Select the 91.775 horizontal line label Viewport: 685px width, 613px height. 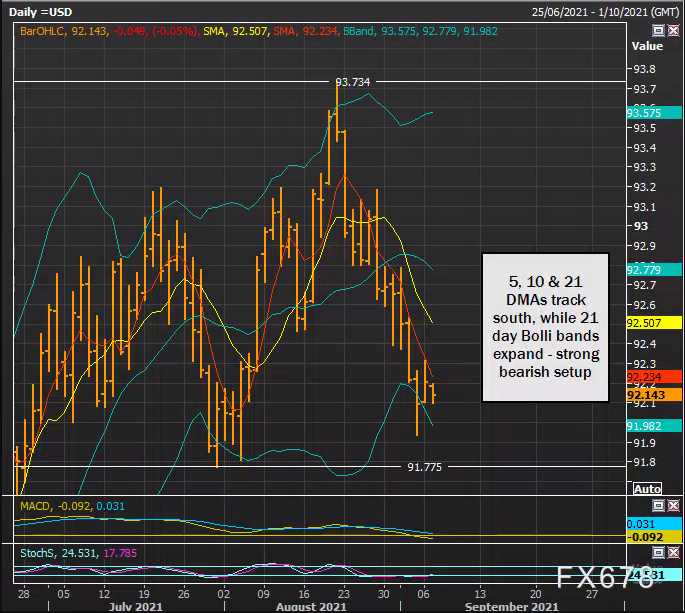[x=424, y=466]
